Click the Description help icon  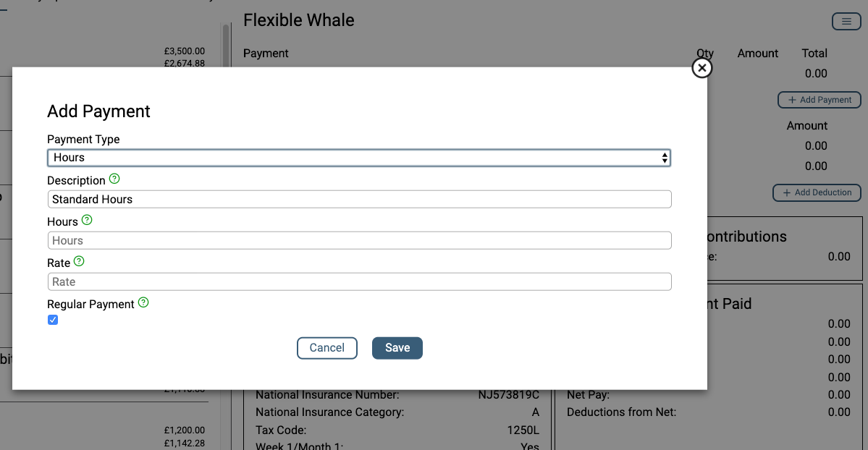coord(115,179)
